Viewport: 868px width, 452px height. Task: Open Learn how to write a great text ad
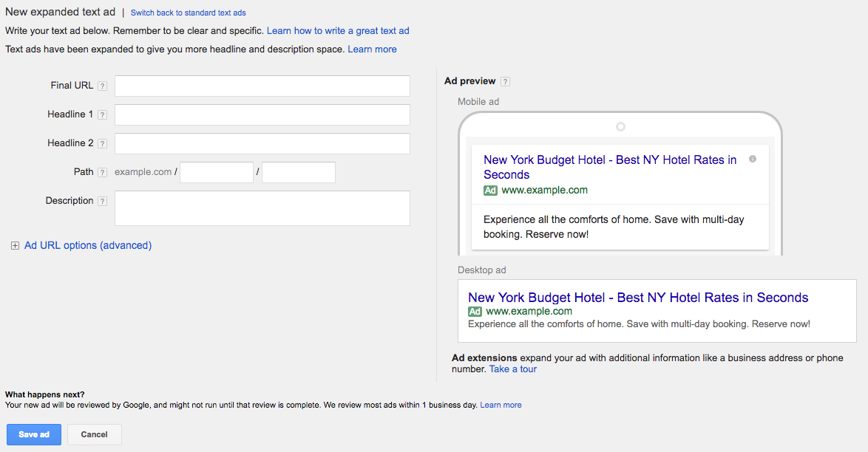point(338,31)
